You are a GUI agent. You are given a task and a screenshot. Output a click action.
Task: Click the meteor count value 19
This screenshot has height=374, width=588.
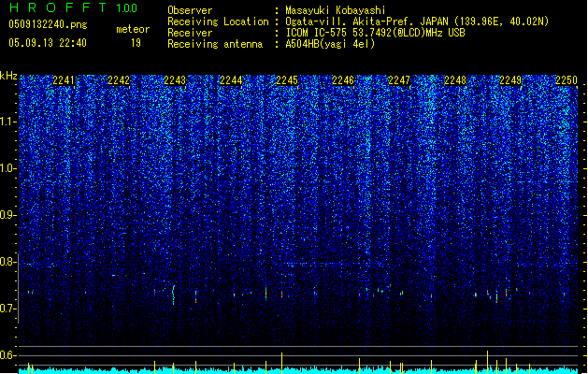pyautogui.click(x=136, y=43)
